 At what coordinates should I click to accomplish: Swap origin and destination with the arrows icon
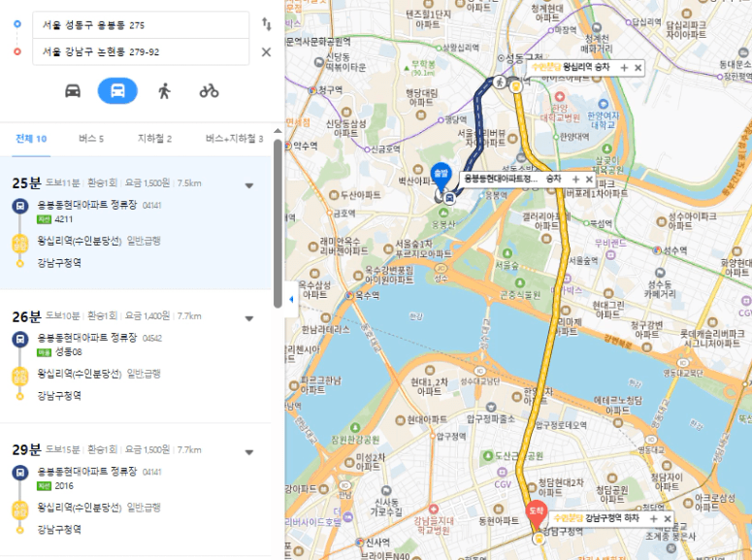[266, 24]
